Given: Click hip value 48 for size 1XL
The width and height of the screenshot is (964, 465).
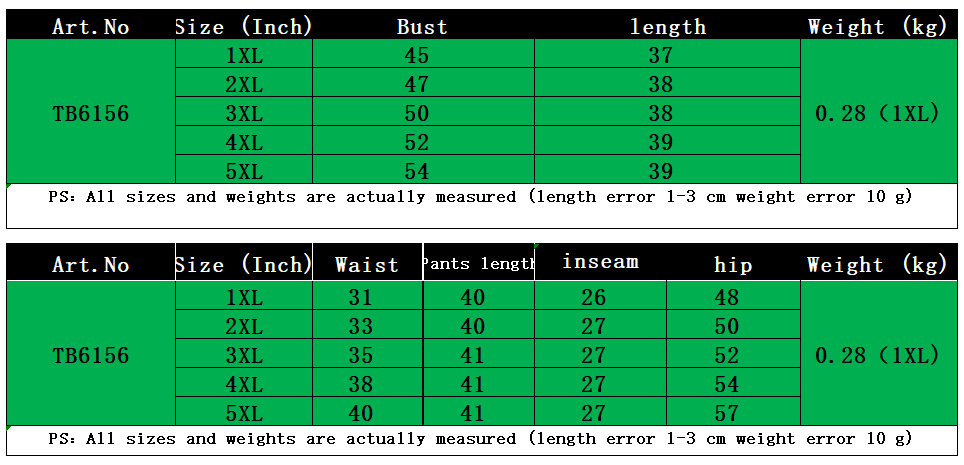Looking at the screenshot, I should 727,297.
